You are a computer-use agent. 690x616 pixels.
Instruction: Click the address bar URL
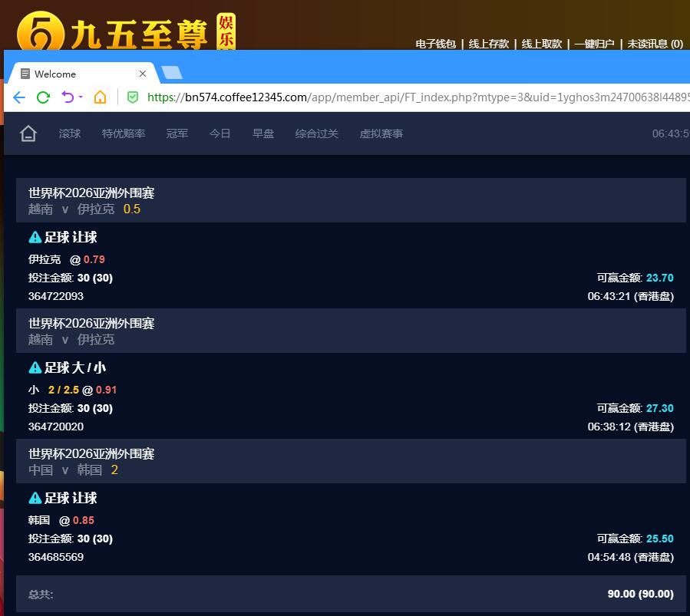click(x=418, y=97)
